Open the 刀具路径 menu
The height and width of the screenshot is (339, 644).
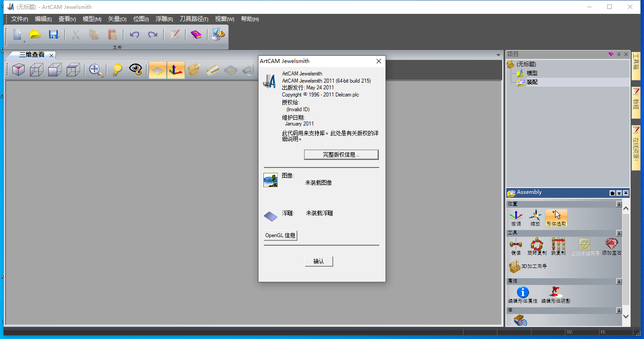click(194, 19)
